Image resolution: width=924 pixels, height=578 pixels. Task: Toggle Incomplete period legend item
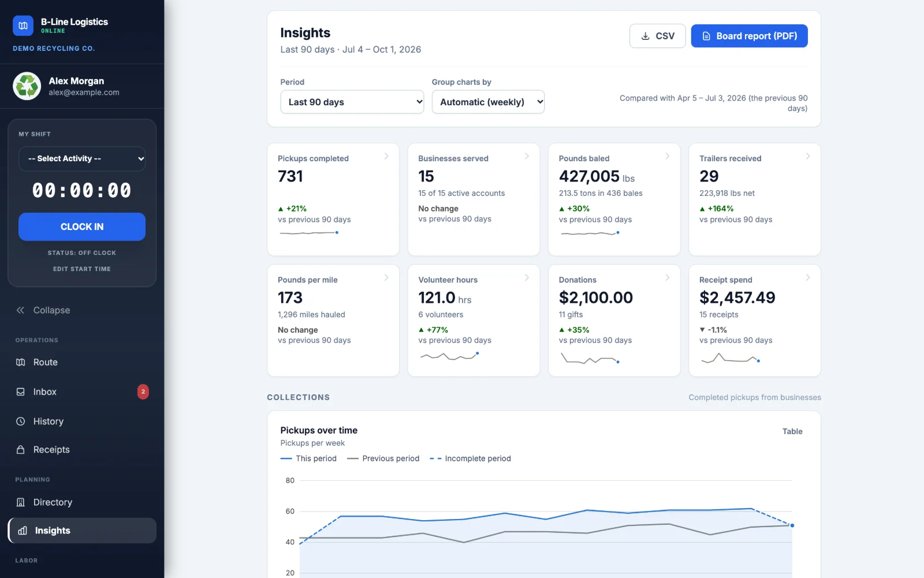[470, 458]
